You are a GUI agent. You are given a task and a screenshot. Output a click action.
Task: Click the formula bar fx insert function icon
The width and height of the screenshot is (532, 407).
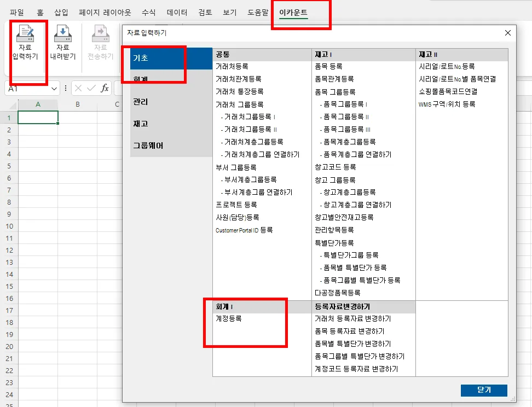coord(105,88)
